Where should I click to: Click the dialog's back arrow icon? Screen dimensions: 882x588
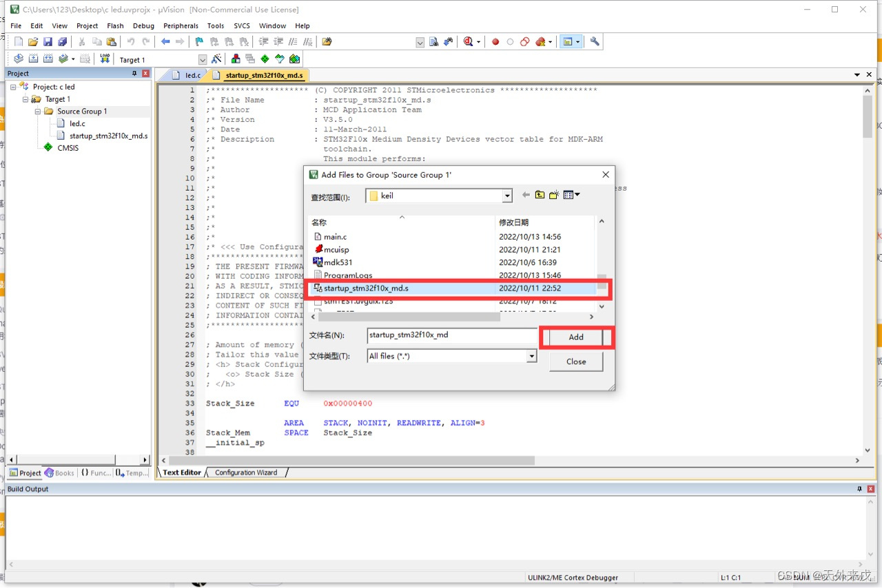[526, 196]
